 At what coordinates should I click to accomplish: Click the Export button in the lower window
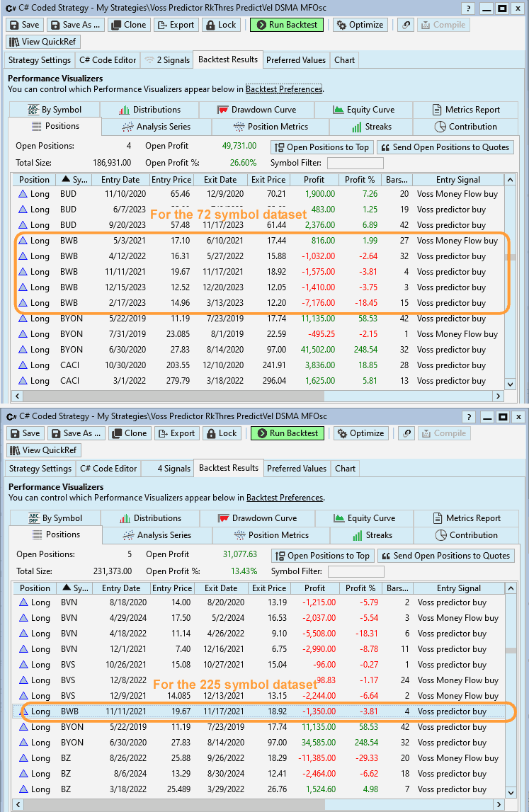coord(175,433)
